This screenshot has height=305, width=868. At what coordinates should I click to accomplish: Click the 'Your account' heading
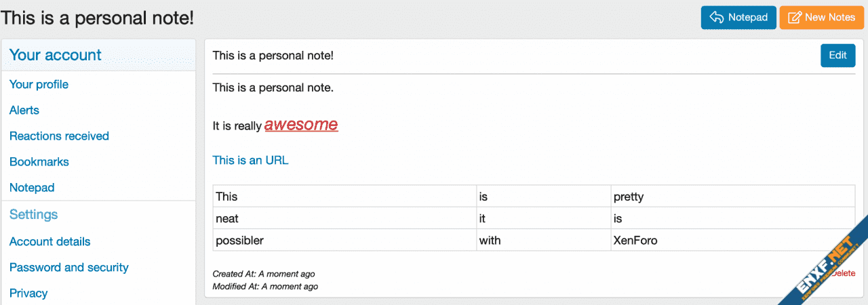point(55,56)
